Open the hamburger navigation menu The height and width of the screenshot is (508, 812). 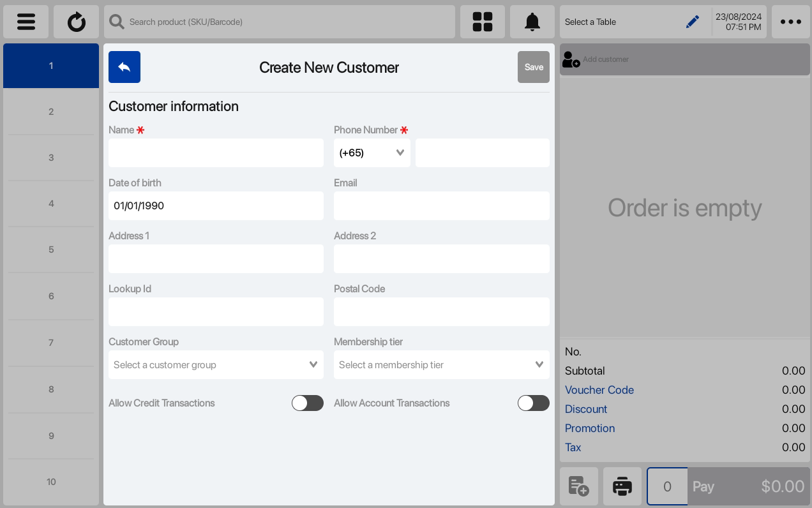pyautogui.click(x=26, y=21)
